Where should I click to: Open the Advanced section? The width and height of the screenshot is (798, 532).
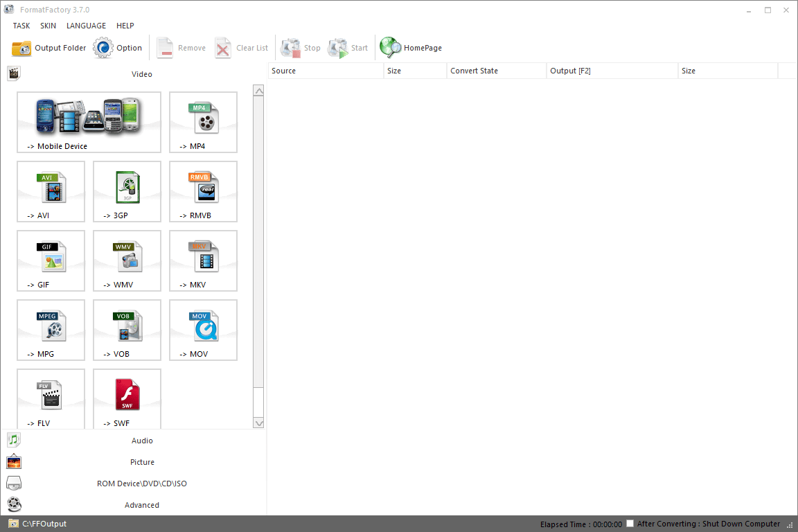[x=142, y=504]
